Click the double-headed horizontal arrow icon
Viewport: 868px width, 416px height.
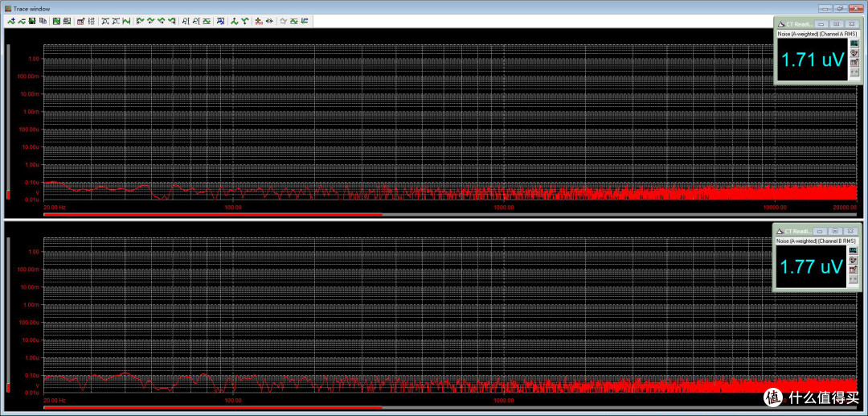click(269, 21)
